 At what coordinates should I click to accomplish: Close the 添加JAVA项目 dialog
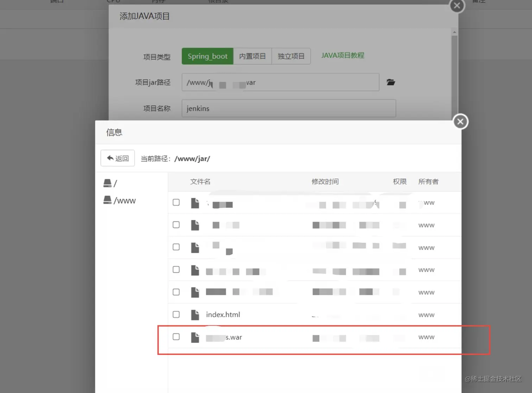coord(457,6)
